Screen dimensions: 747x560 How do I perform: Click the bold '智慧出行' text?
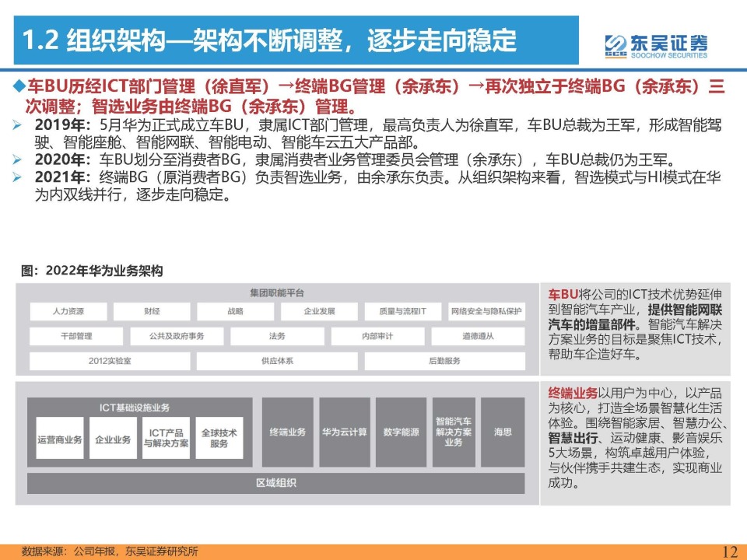point(573,438)
